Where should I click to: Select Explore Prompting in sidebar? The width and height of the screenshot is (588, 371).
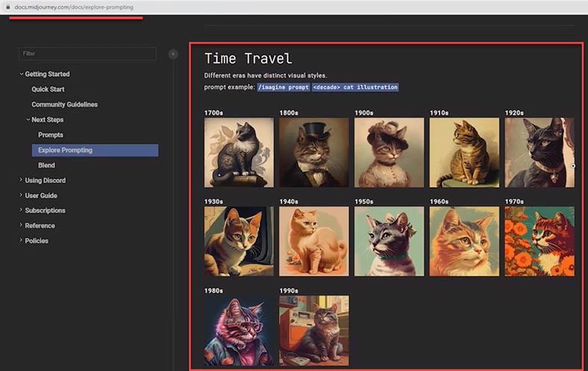pos(95,150)
